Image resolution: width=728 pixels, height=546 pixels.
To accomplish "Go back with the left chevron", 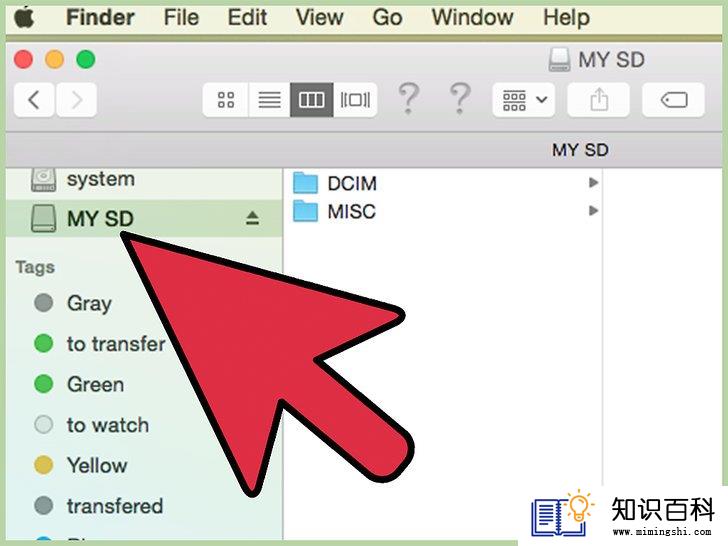I will (x=34, y=99).
